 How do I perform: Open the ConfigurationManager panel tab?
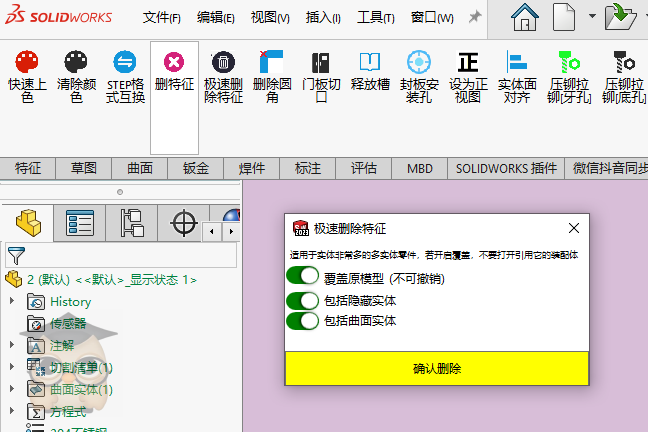pyautogui.click(x=132, y=223)
